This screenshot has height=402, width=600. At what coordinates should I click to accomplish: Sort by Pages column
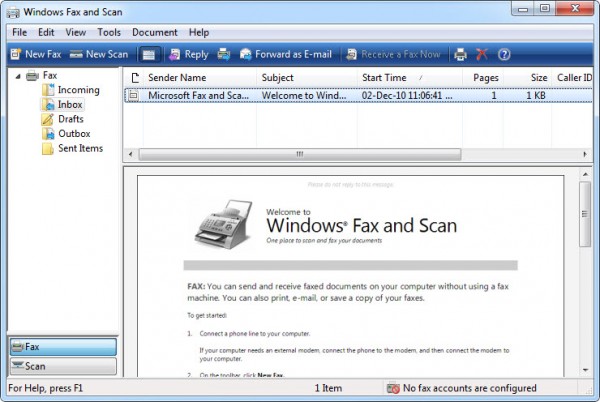(x=483, y=78)
